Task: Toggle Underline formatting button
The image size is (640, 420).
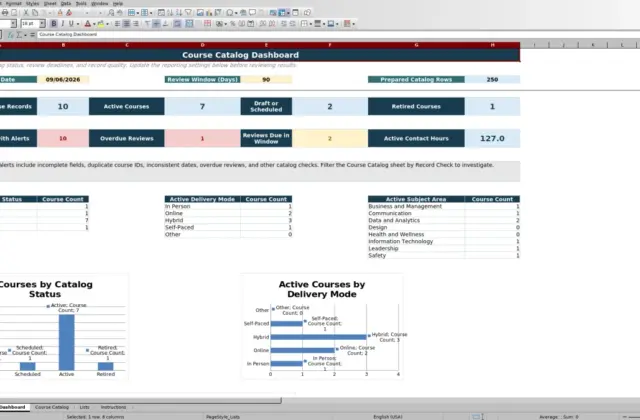Action: (71, 24)
